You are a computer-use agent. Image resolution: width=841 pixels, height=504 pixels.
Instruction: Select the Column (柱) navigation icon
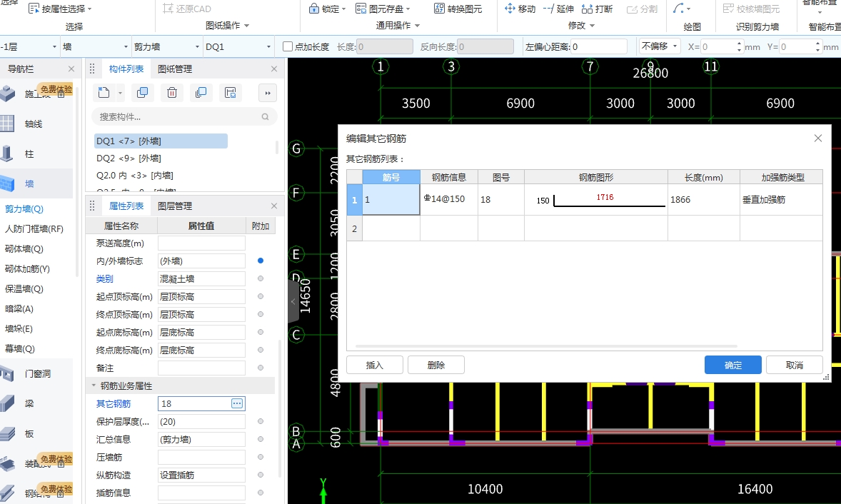point(7,154)
